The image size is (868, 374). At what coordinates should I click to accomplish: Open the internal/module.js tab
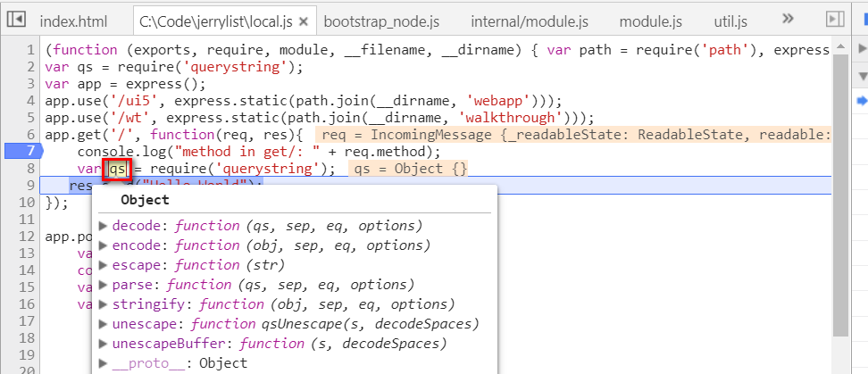[530, 22]
